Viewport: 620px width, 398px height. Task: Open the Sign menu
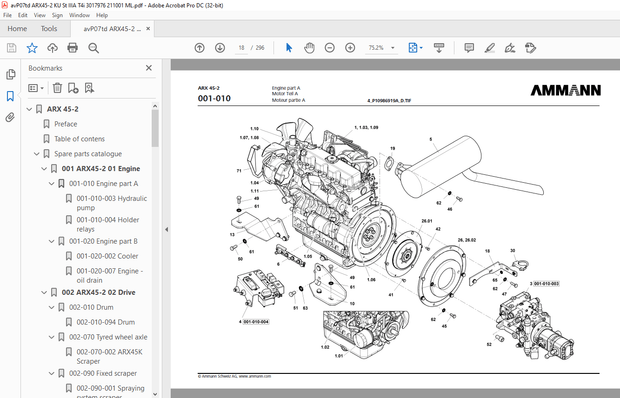(x=57, y=15)
